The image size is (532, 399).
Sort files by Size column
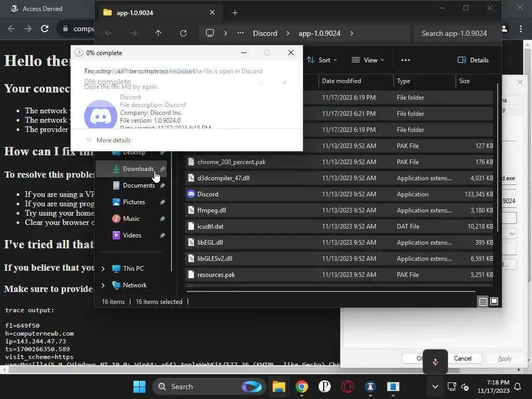coord(474,81)
